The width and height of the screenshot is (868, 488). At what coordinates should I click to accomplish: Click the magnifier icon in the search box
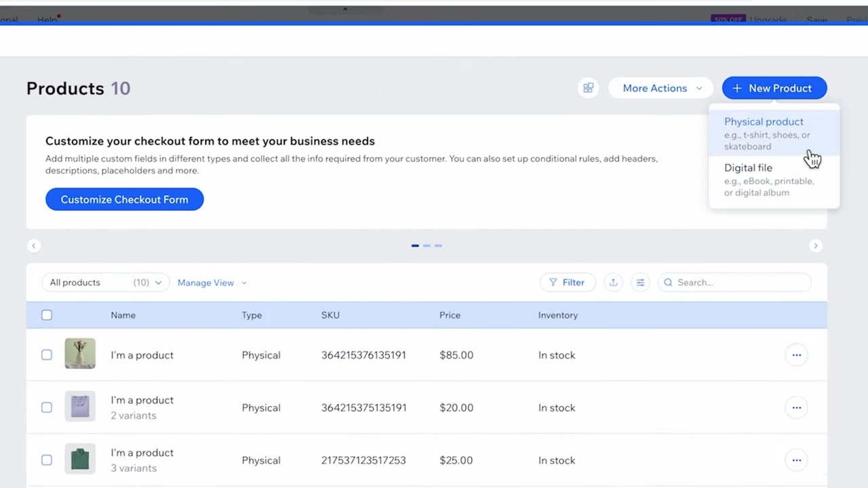point(669,283)
